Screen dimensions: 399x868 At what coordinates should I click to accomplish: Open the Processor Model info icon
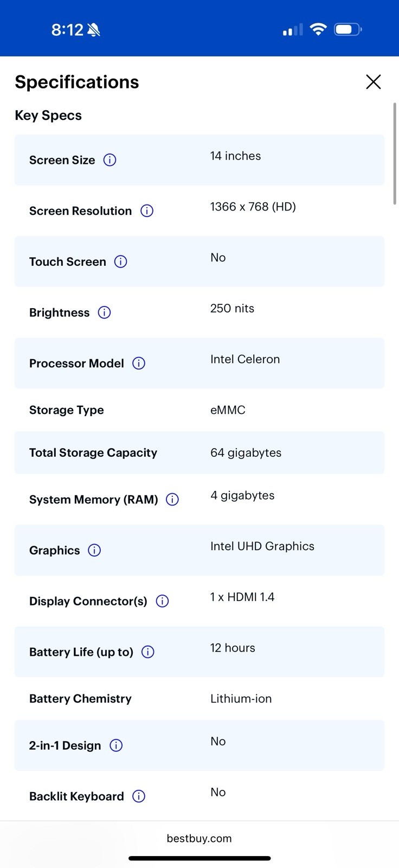tap(139, 363)
